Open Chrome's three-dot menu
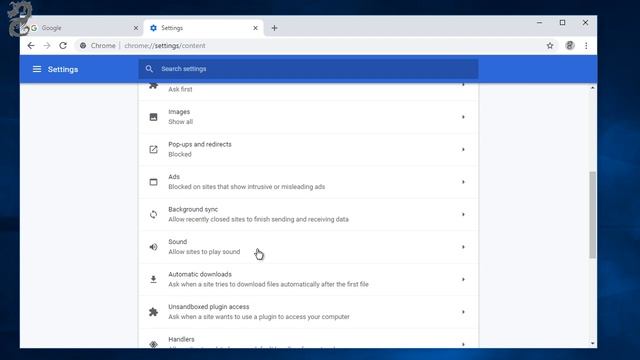The image size is (640, 360). 586,46
